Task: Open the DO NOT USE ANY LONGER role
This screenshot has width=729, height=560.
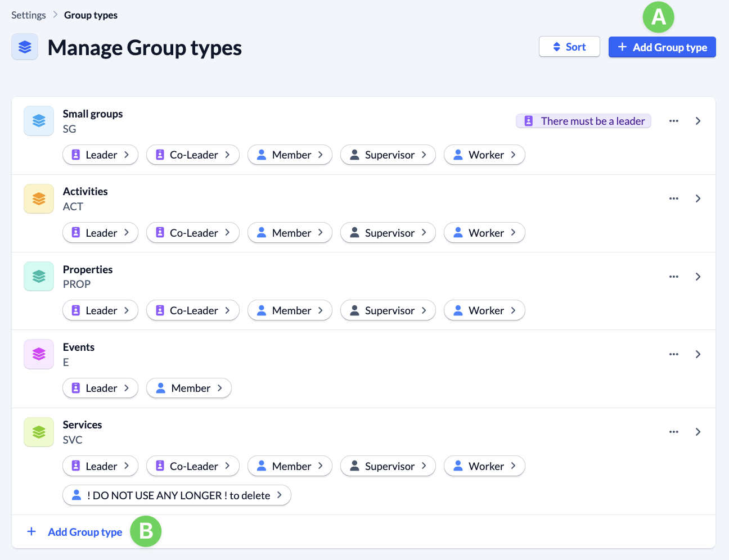Action: 177,495
